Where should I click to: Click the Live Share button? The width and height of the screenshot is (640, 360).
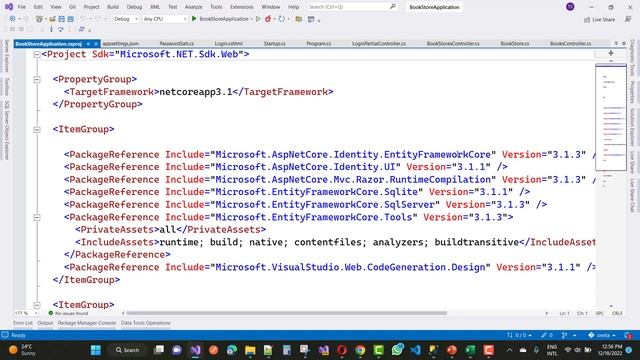click(x=599, y=19)
